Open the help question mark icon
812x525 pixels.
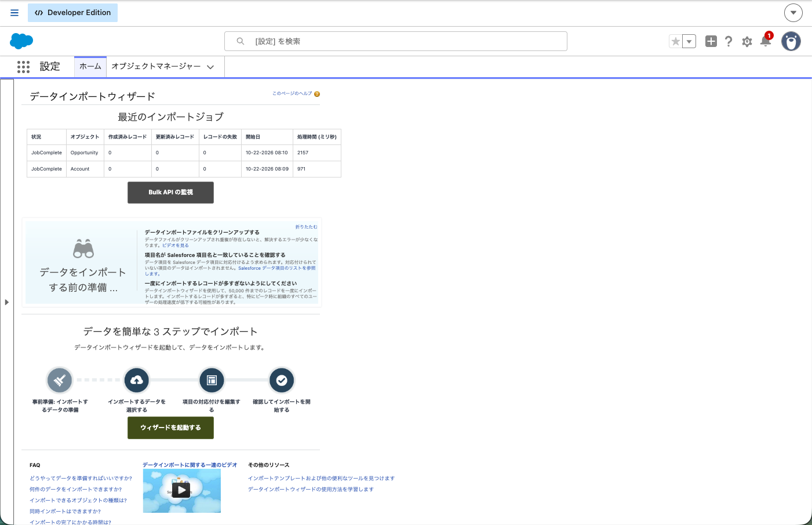[729, 41]
